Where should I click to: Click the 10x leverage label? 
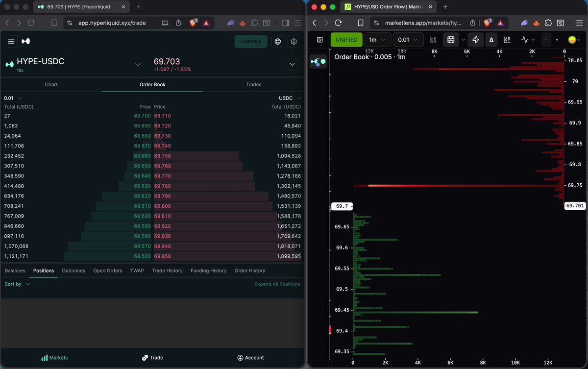[20, 71]
